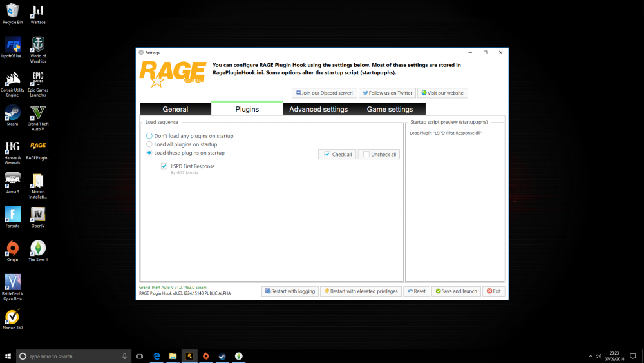The height and width of the screenshot is (363, 644).
Task: Click the 'By G17 Media' author text
Action: coord(184,173)
